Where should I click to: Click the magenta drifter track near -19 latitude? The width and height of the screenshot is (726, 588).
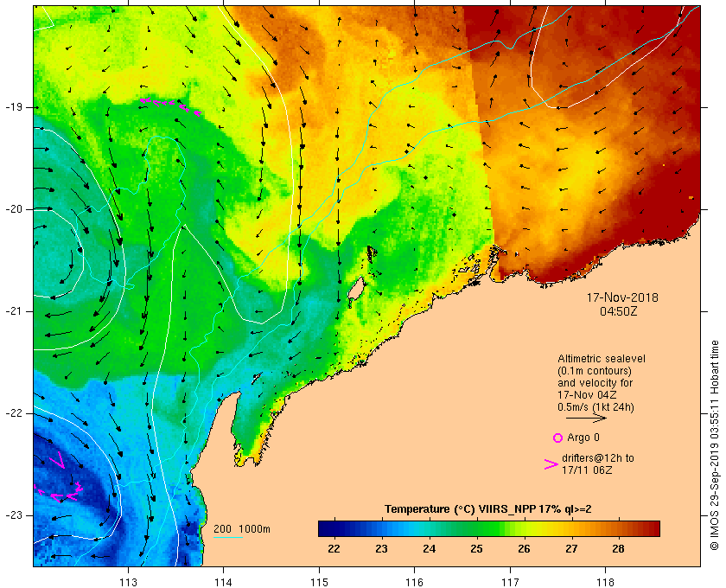[170, 105]
